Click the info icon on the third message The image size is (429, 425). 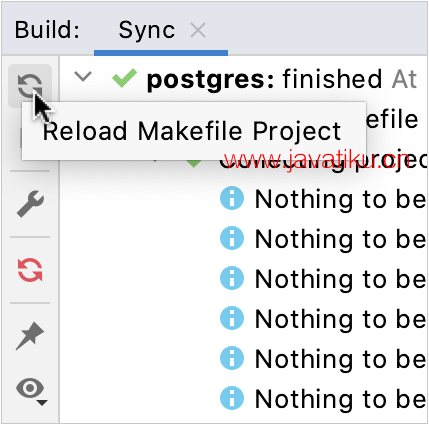pyautogui.click(x=232, y=278)
